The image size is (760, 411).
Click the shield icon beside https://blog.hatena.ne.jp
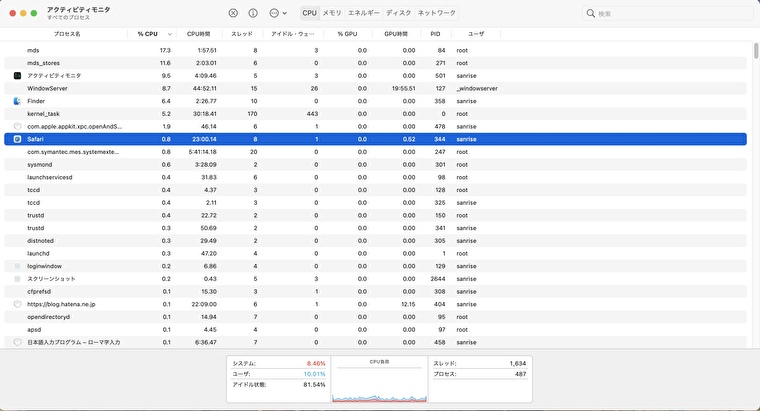pyautogui.click(x=17, y=304)
